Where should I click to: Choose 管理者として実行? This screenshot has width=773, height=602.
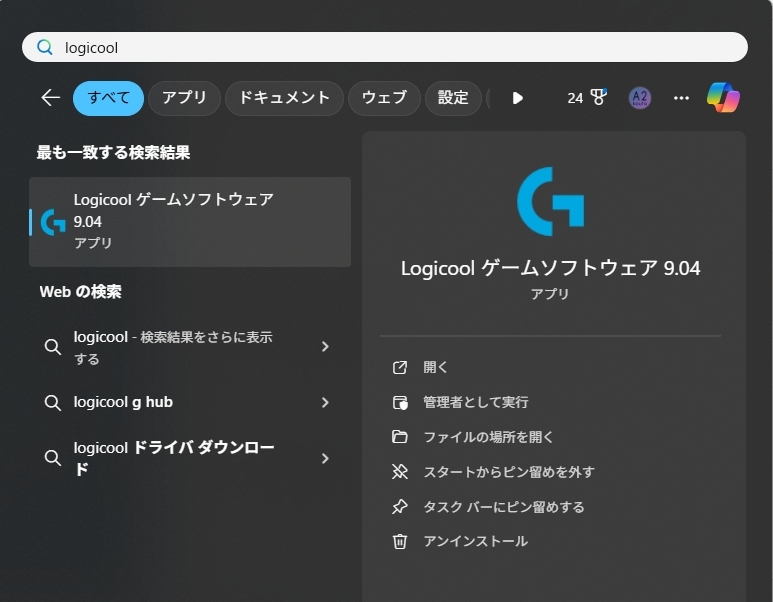click(476, 402)
